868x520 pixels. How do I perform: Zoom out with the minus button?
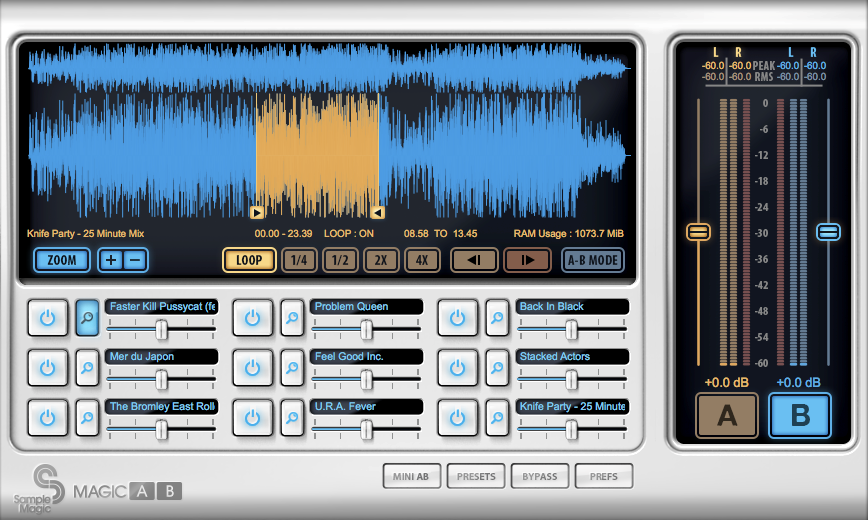pos(136,260)
